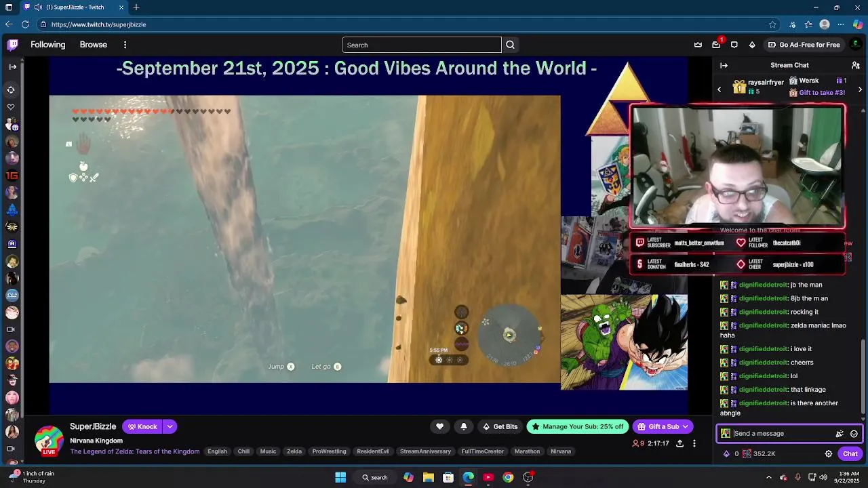Click the purple Chat send button

850,454
